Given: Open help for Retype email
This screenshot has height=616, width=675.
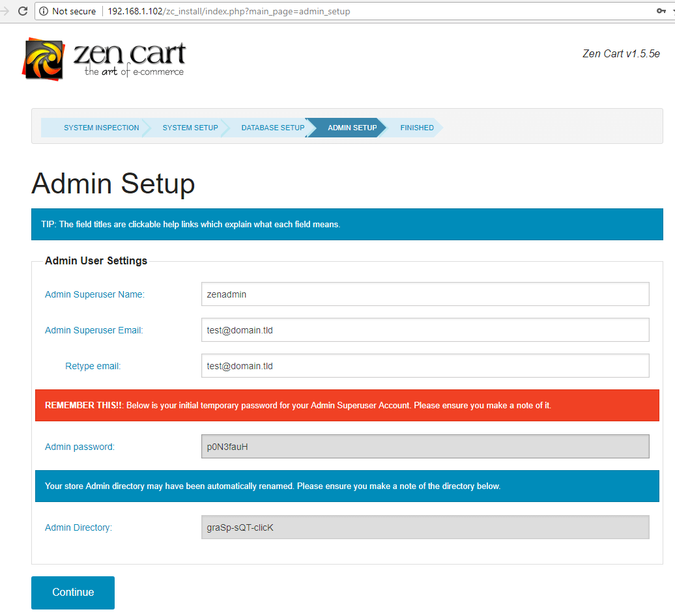Looking at the screenshot, I should point(93,366).
